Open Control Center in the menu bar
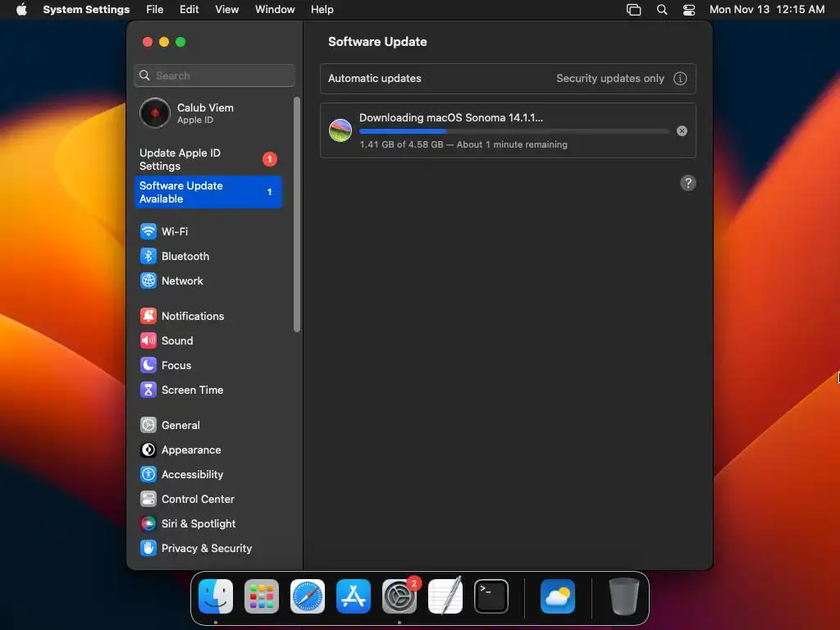Image resolution: width=840 pixels, height=630 pixels. tap(689, 10)
